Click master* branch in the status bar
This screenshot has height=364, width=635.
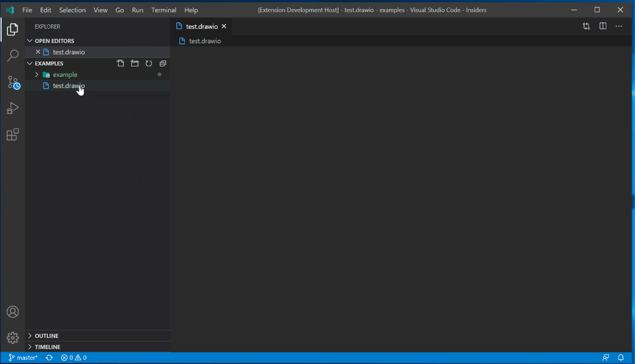(22, 357)
